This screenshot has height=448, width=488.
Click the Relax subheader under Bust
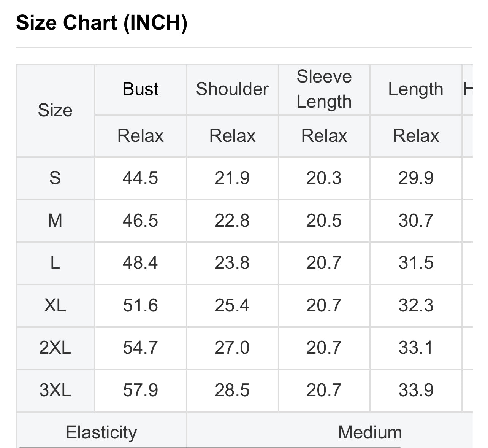[140, 136]
